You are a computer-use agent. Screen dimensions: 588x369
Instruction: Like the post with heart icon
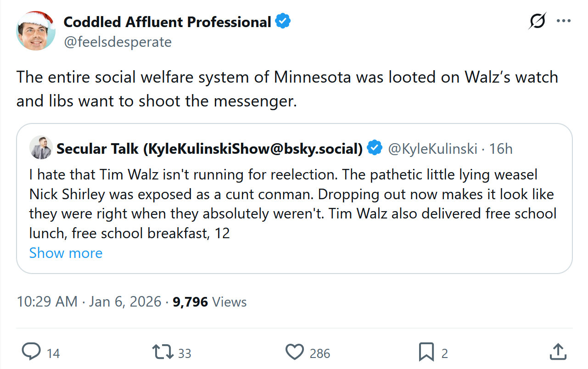pos(294,352)
